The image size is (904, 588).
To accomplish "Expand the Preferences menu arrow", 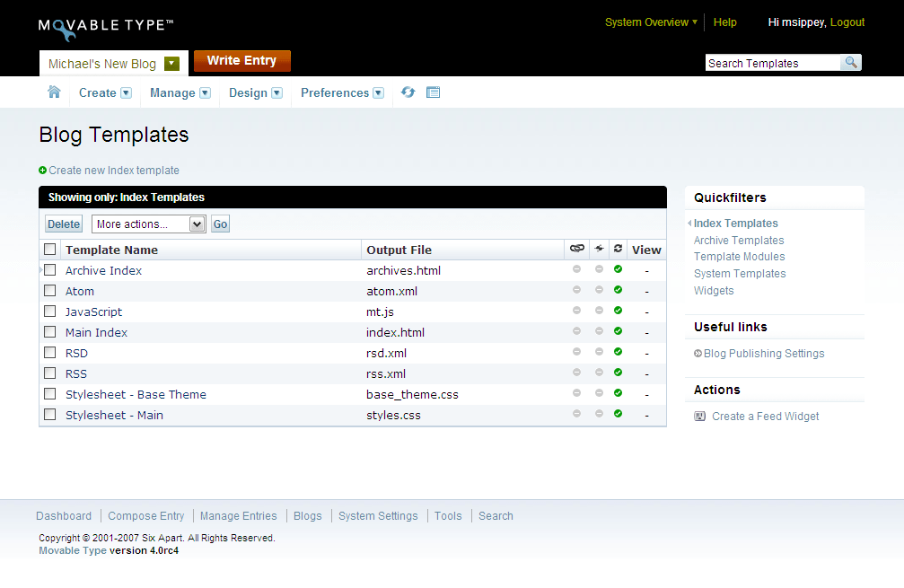I will point(379,92).
